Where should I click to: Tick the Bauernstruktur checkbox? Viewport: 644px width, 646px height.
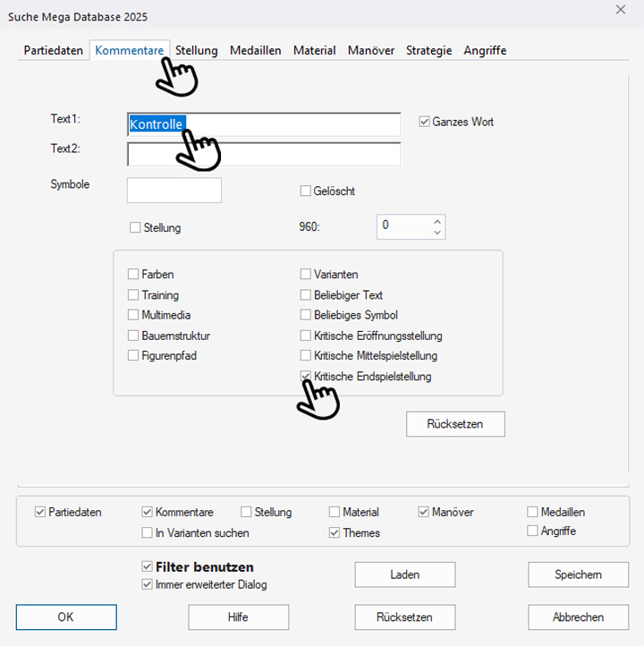pyautogui.click(x=134, y=336)
